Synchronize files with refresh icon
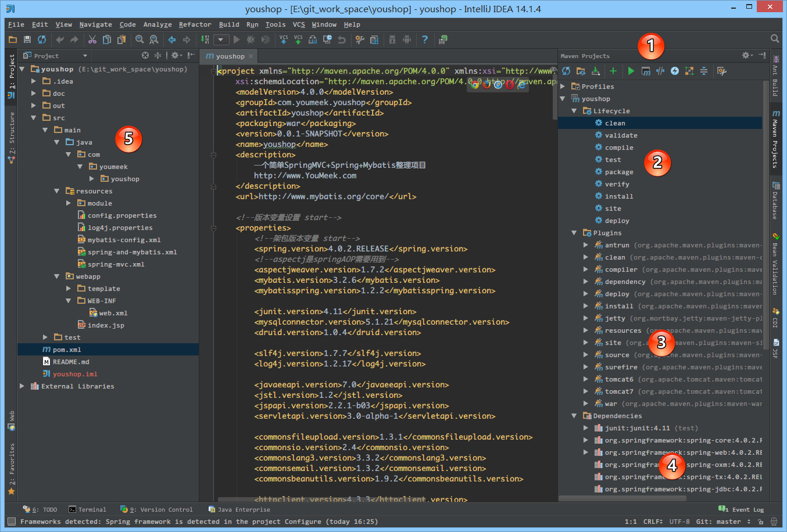Image resolution: width=787 pixels, height=532 pixels. (41, 39)
